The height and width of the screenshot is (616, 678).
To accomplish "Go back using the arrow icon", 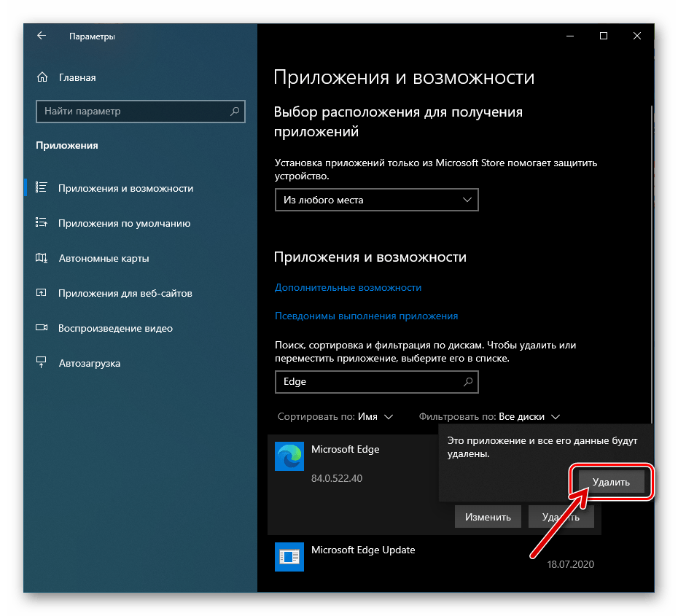I will pos(42,36).
